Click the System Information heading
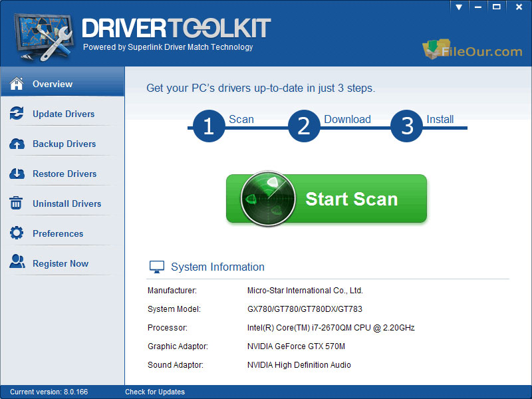This screenshot has width=532, height=399. click(x=217, y=267)
